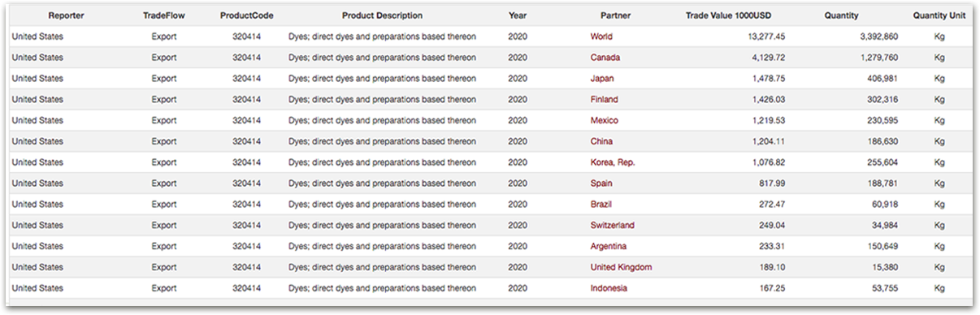Click the Japan partner link
This screenshot has height=315, width=980.
602,79
